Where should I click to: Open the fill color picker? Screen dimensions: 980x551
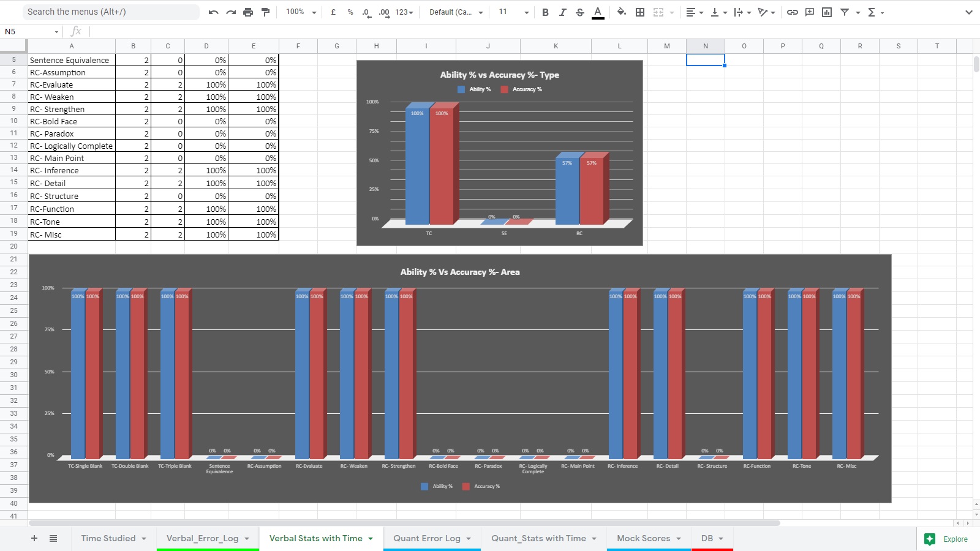pyautogui.click(x=622, y=12)
